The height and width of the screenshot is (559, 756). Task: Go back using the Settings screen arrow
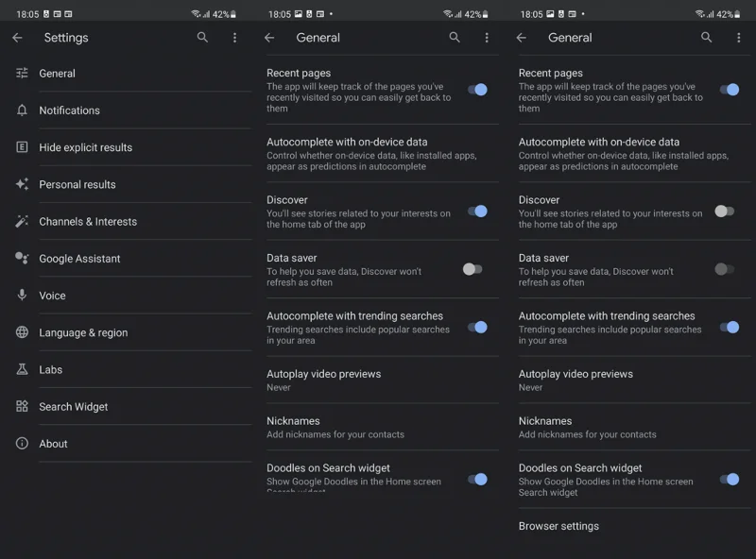tap(17, 38)
